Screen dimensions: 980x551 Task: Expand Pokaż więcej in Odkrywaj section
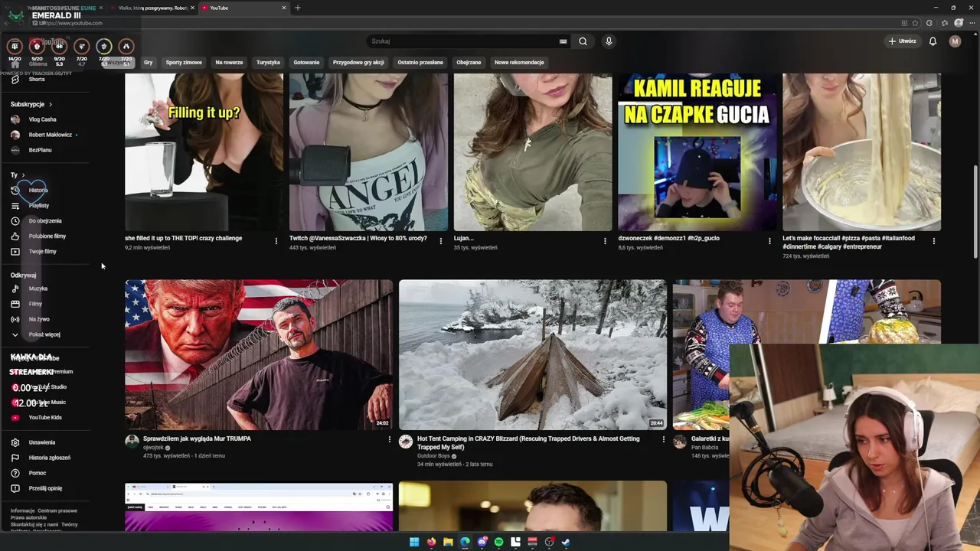click(x=46, y=334)
